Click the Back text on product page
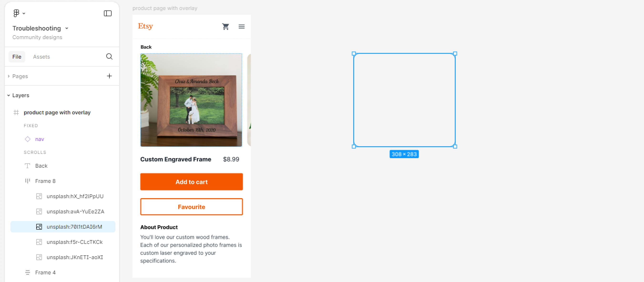644x282 pixels. [146, 47]
